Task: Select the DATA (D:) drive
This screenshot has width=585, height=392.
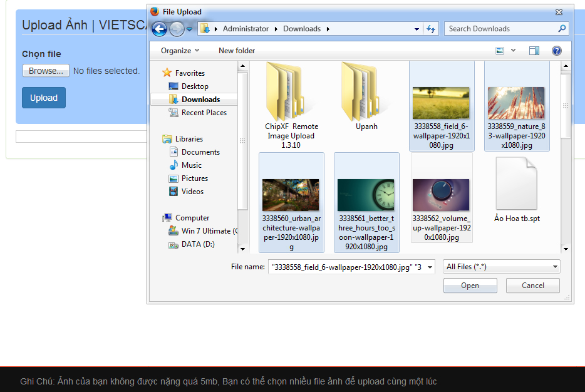Action: click(198, 244)
